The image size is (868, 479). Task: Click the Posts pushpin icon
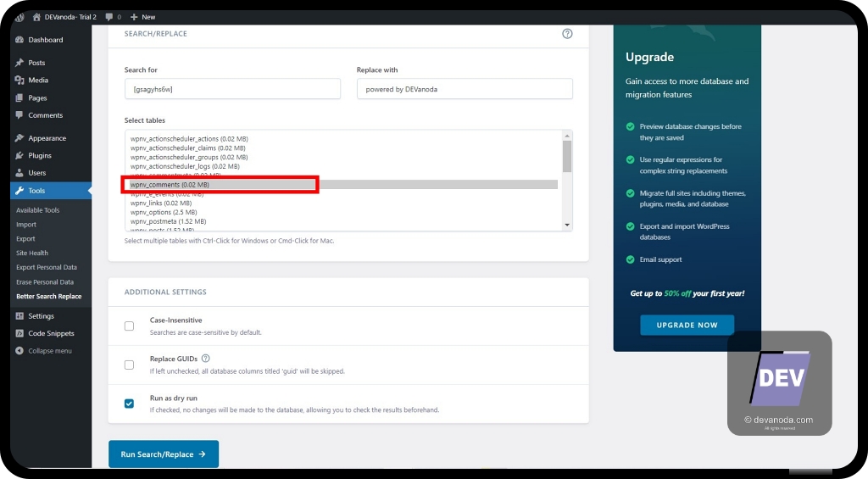(19, 63)
